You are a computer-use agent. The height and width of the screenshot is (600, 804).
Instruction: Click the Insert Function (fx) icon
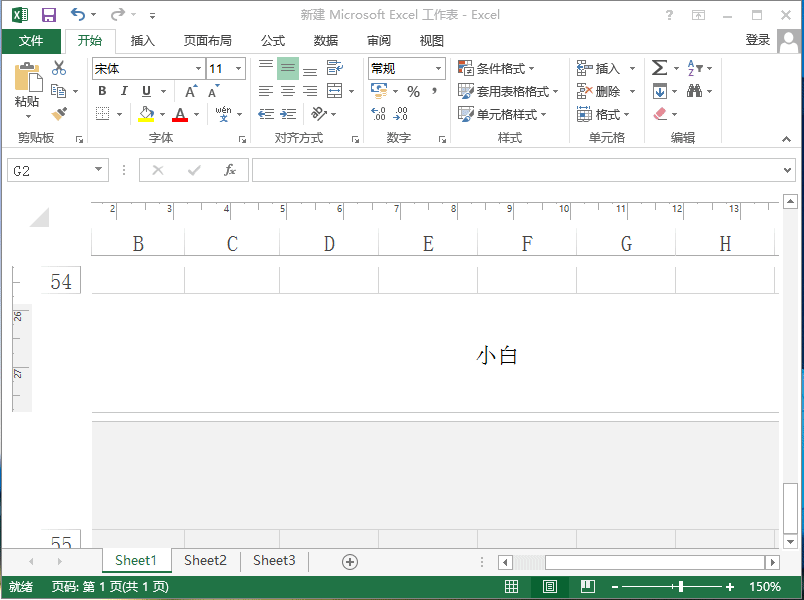pyautogui.click(x=231, y=170)
